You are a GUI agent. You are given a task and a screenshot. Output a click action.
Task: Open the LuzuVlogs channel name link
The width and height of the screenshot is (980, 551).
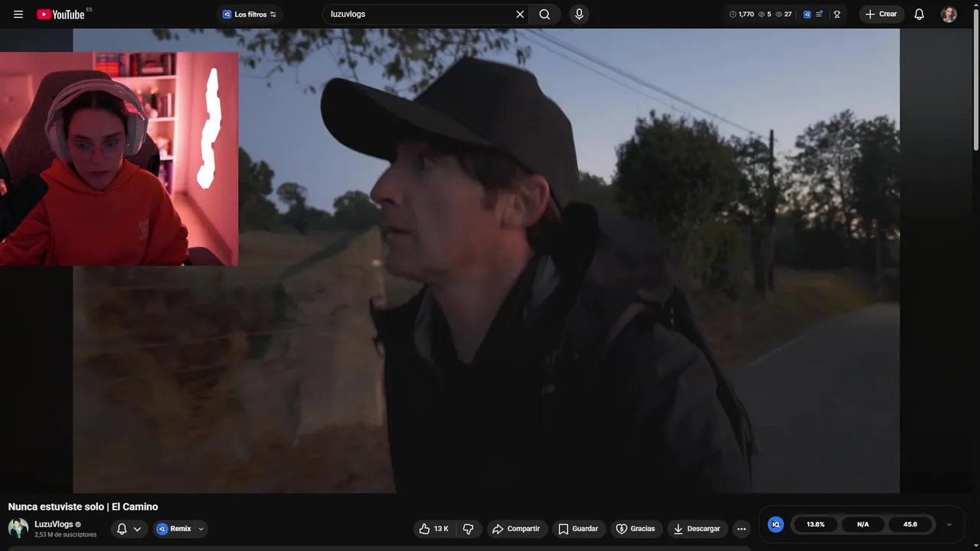54,524
